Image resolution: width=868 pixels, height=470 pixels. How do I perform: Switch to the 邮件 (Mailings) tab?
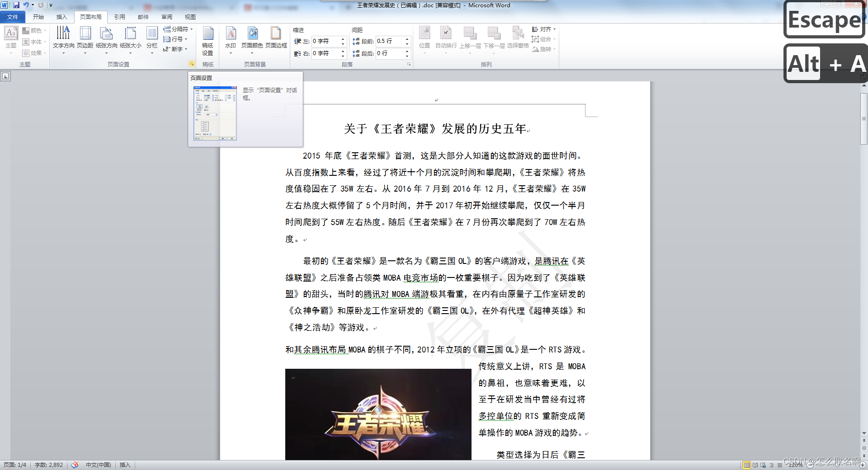point(143,17)
